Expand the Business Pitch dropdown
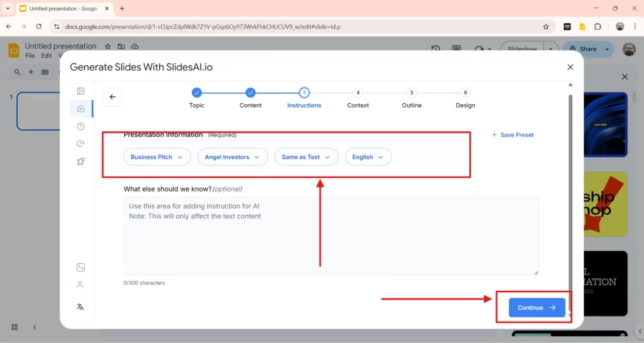Screen dimensions: 644x343 157,157
